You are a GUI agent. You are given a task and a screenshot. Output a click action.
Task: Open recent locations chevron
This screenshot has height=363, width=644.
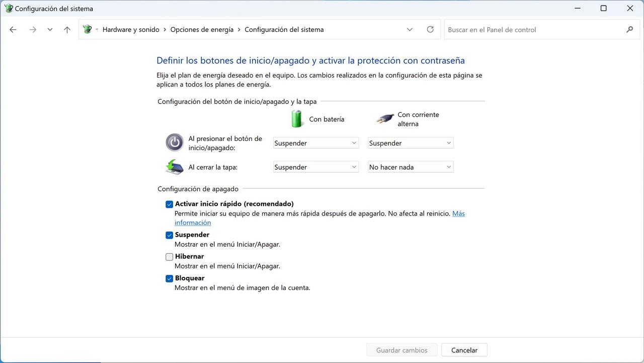(x=50, y=30)
